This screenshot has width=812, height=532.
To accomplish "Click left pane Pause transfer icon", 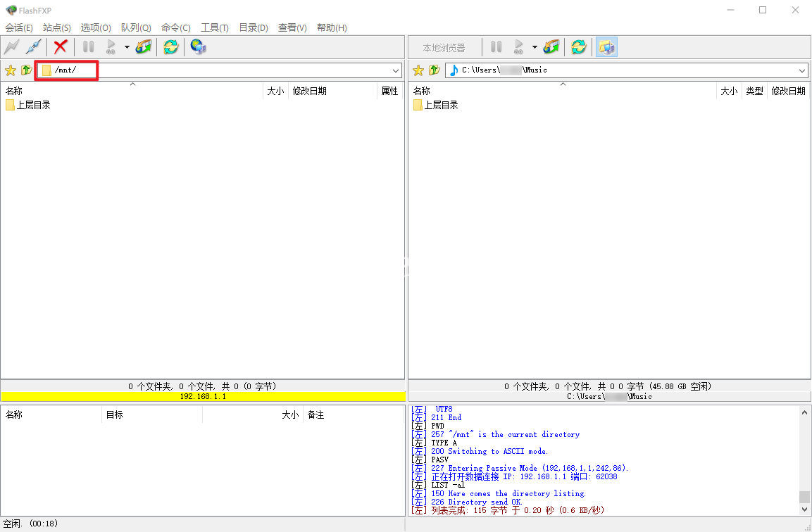I will (89, 47).
